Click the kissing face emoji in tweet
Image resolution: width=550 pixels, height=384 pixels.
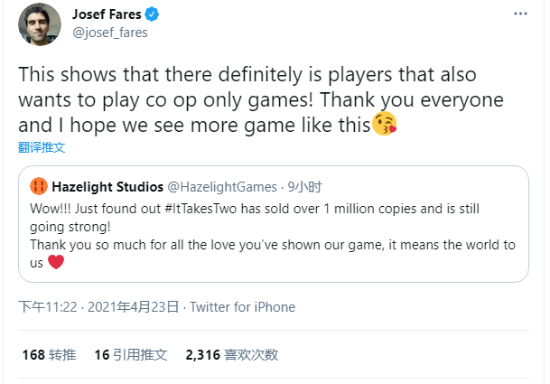pos(384,124)
